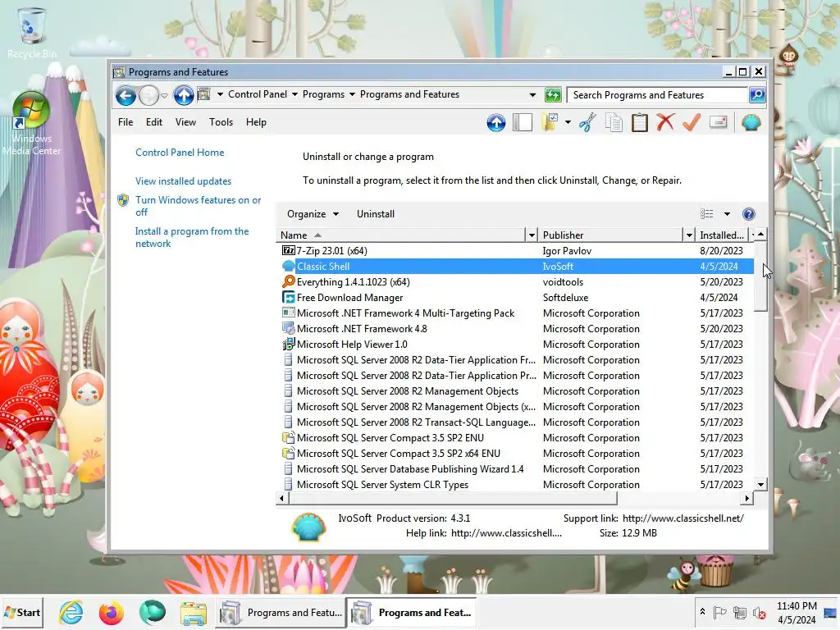The image size is (840, 630).
Task: Click the vertical scrollbar down arrow
Action: 760,484
